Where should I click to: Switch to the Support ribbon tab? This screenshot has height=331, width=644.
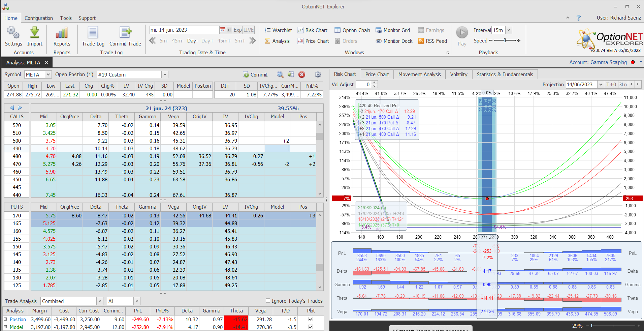(x=87, y=18)
